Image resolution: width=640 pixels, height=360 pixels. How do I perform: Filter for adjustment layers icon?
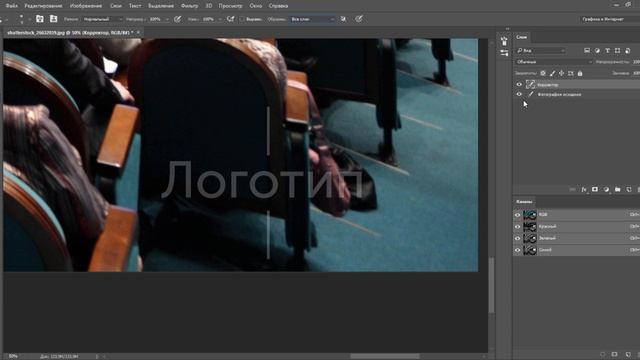tap(597, 51)
